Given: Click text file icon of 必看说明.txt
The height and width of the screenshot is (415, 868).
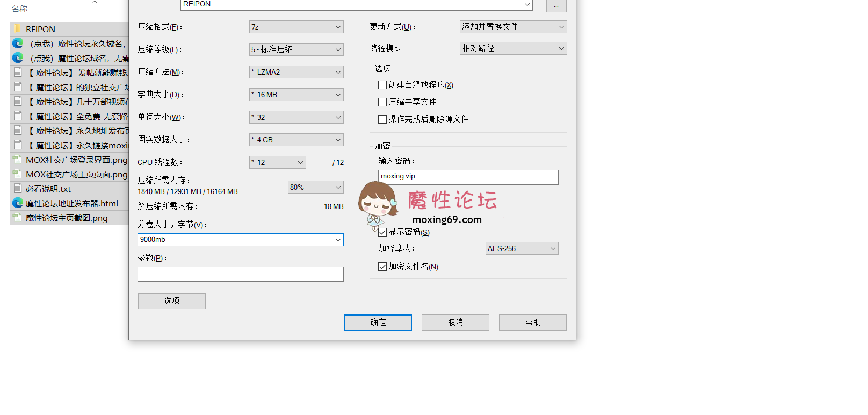Looking at the screenshot, I should tap(18, 189).
